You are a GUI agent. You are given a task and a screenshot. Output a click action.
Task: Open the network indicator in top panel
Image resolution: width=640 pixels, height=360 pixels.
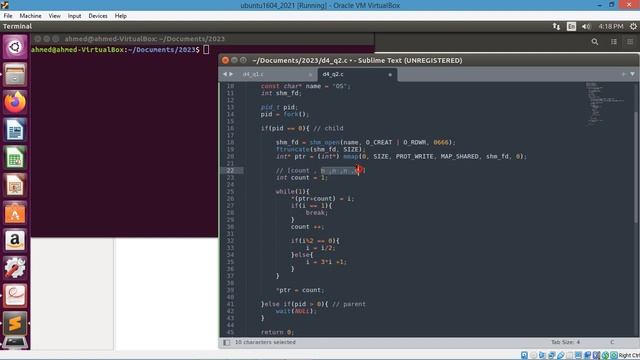tap(556, 27)
